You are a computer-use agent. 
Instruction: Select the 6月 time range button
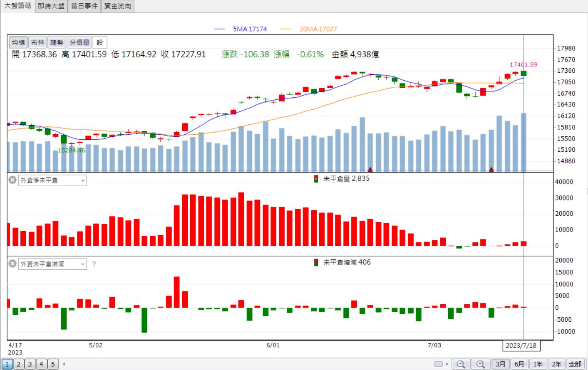pyautogui.click(x=519, y=364)
